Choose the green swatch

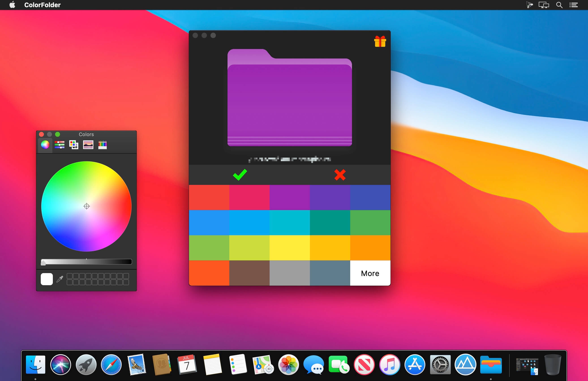pos(370,223)
